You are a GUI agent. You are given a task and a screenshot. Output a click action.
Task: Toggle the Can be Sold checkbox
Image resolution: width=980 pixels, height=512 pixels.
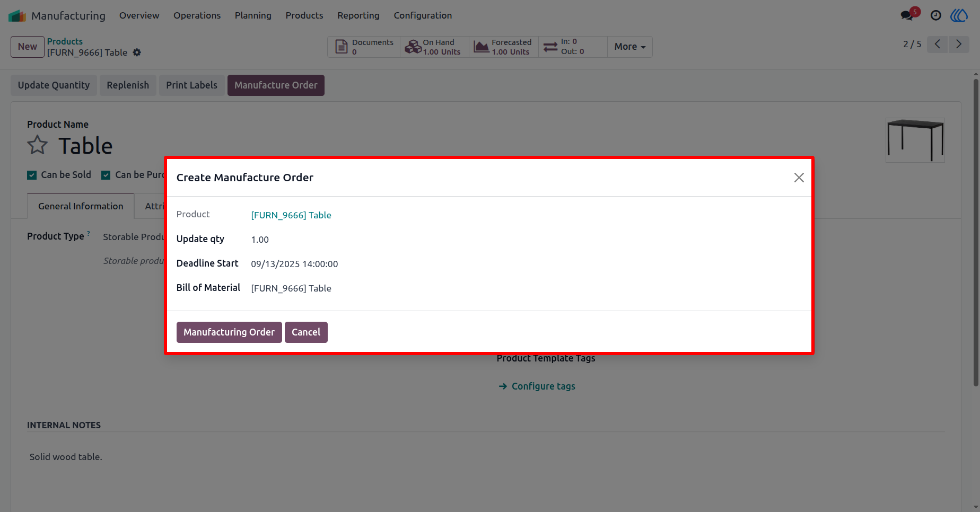32,175
